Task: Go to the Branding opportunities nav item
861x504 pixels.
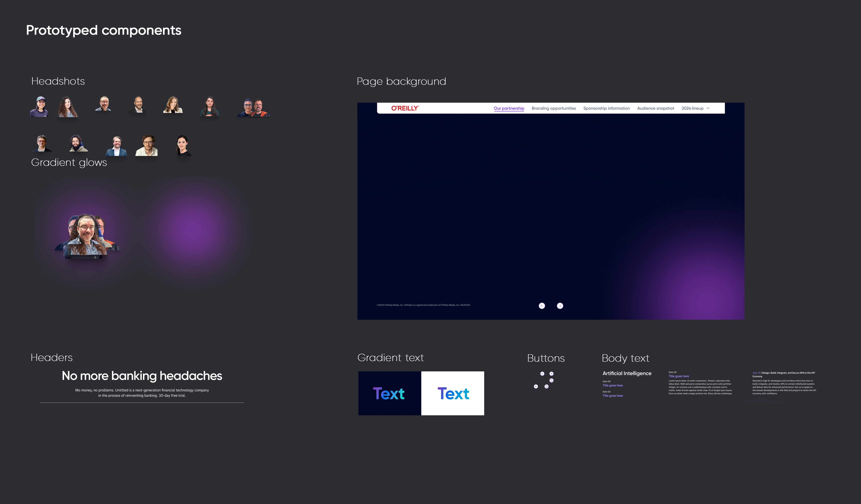Action: click(x=553, y=108)
